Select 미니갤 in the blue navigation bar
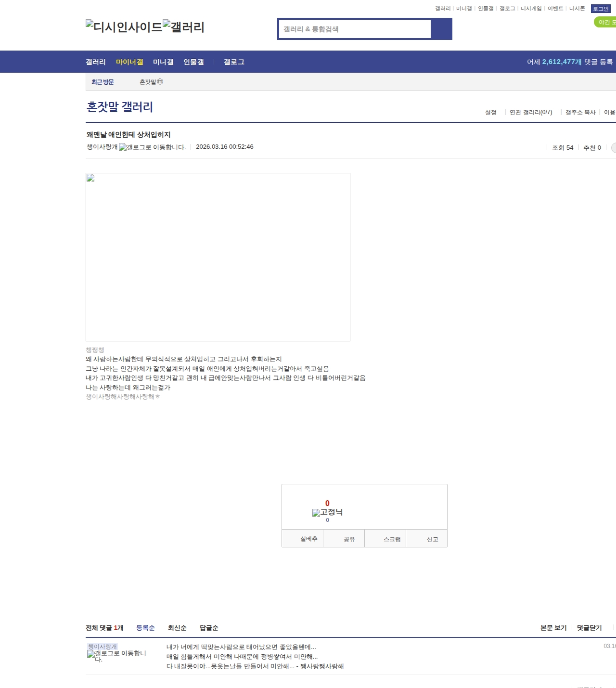The image size is (616, 688). pyautogui.click(x=163, y=62)
